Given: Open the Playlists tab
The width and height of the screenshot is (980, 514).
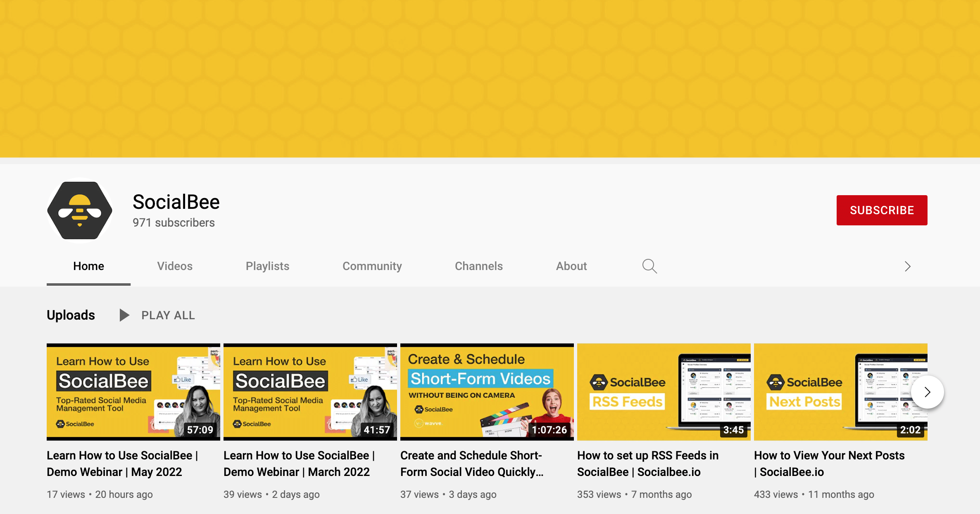Looking at the screenshot, I should [267, 266].
